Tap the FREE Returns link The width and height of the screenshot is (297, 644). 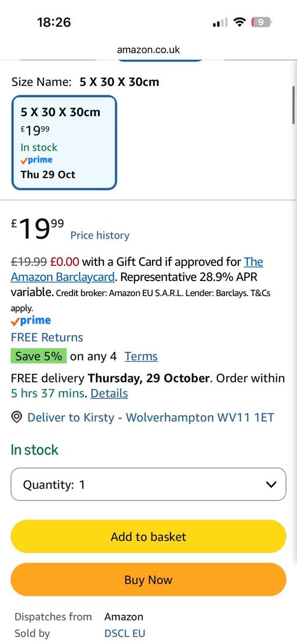[47, 337]
